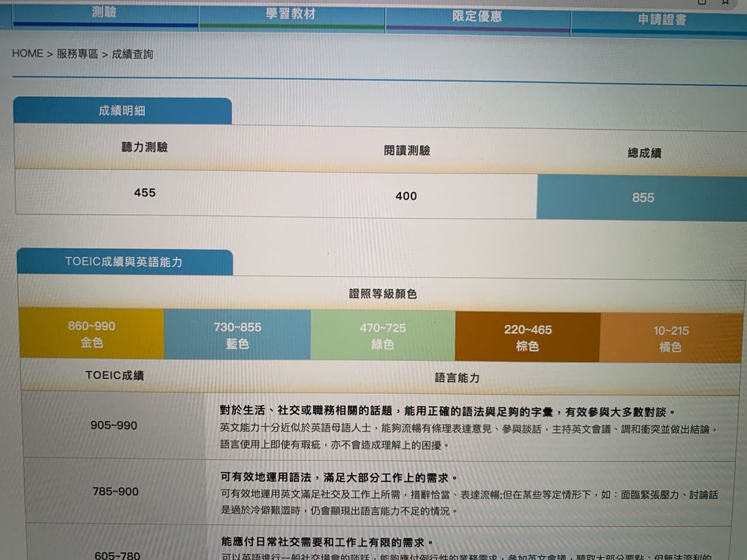Select the TOEIC成績與英語能力 section header
This screenshot has width=747, height=560.
pyautogui.click(x=124, y=262)
